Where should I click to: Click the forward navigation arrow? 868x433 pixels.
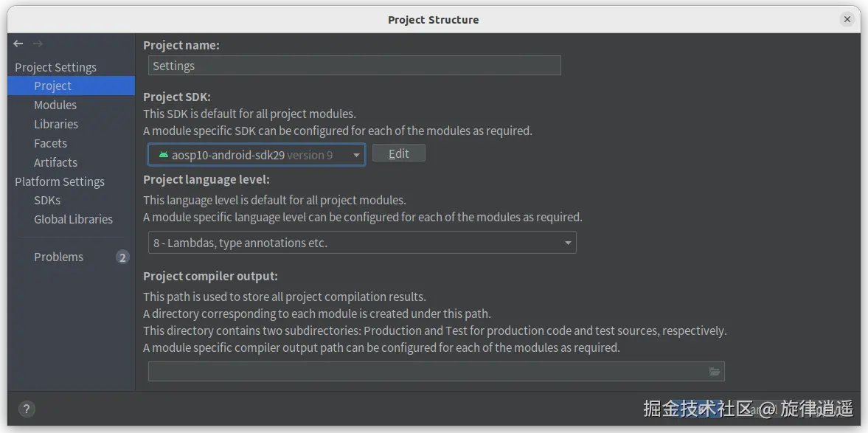click(37, 44)
